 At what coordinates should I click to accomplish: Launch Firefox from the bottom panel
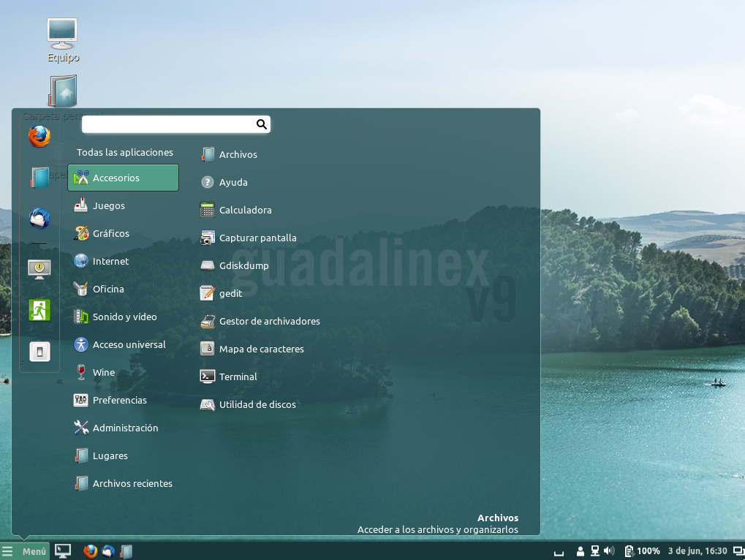click(90, 551)
